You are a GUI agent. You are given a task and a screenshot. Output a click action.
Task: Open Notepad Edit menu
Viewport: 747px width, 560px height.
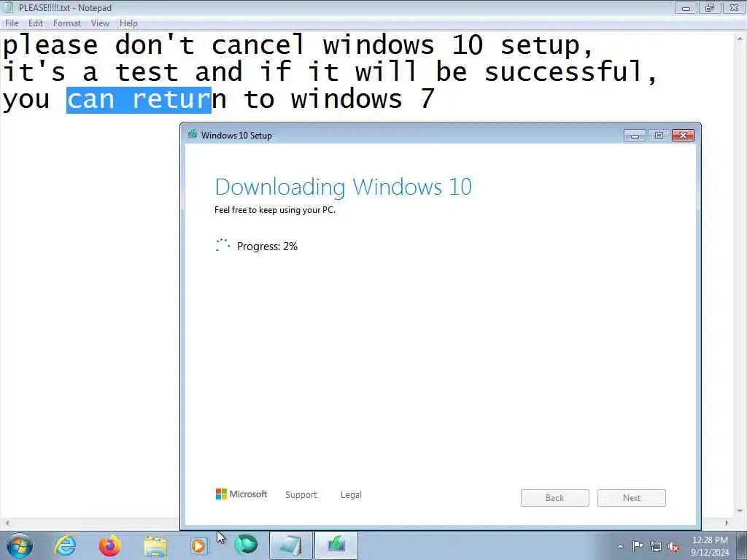tap(35, 23)
